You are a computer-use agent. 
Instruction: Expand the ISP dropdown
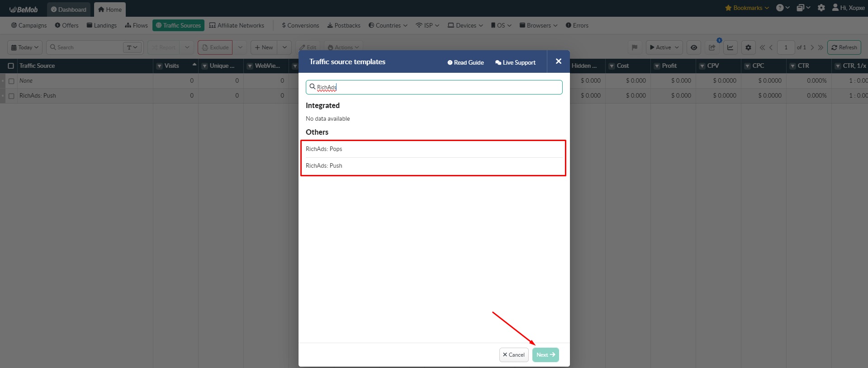427,25
